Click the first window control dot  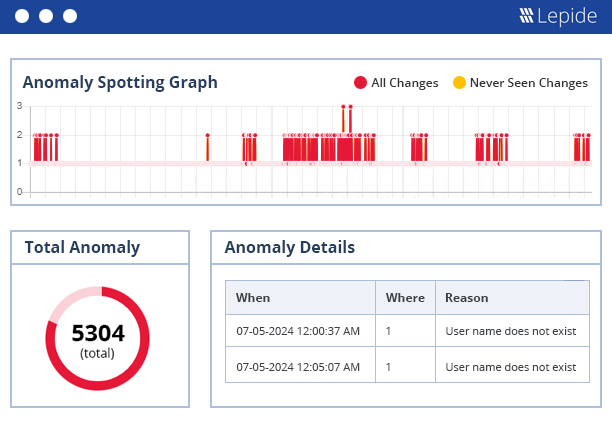pos(22,16)
